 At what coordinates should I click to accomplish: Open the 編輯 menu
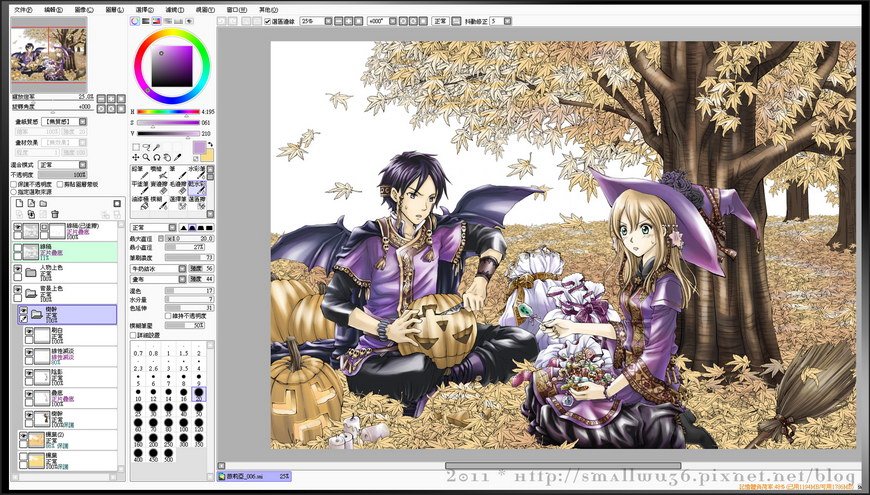pyautogui.click(x=53, y=10)
